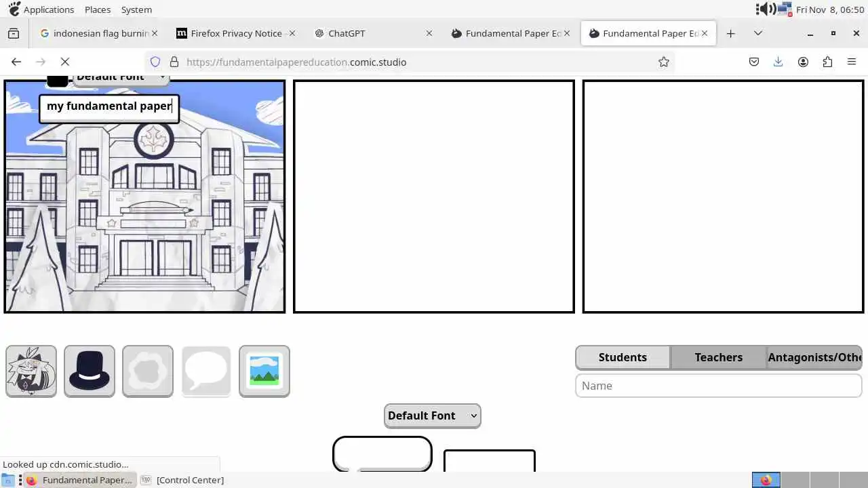Image resolution: width=868 pixels, height=488 pixels.
Task: Open the speech bubbles category
Action: pyautogui.click(x=206, y=371)
